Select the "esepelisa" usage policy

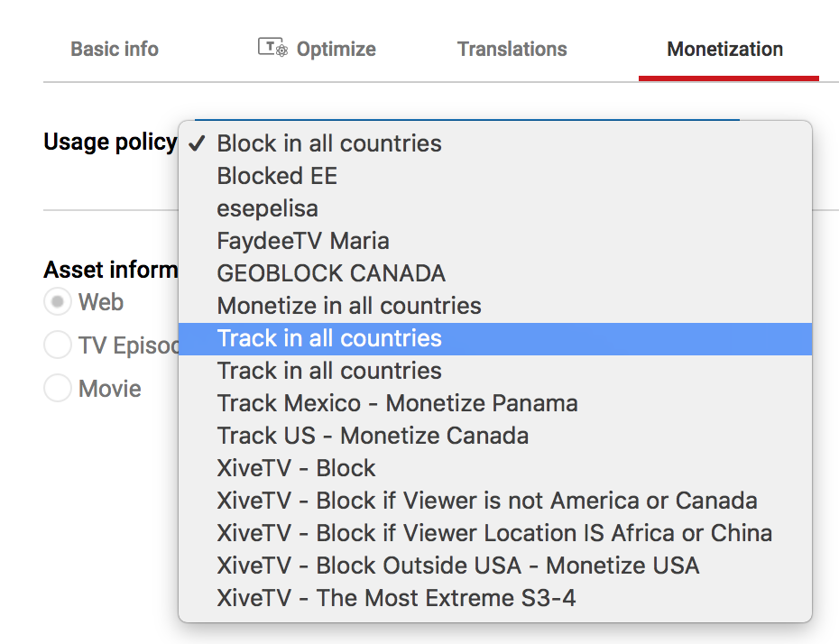[x=268, y=208]
